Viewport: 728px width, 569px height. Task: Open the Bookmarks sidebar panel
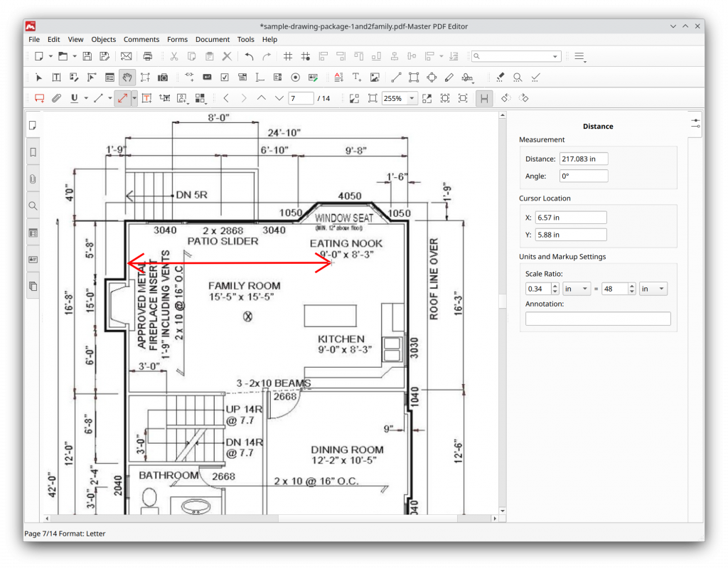[x=33, y=151]
